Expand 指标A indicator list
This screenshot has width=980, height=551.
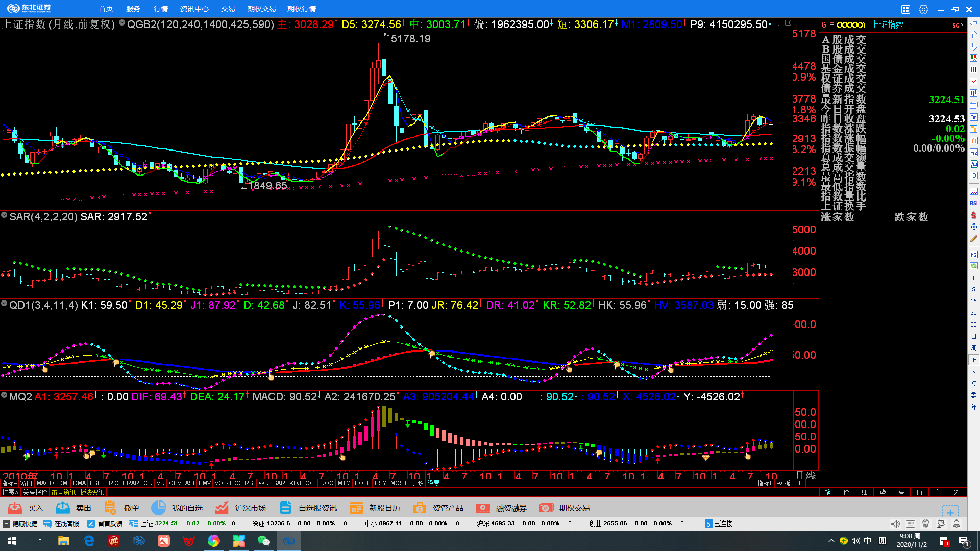(x=9, y=483)
